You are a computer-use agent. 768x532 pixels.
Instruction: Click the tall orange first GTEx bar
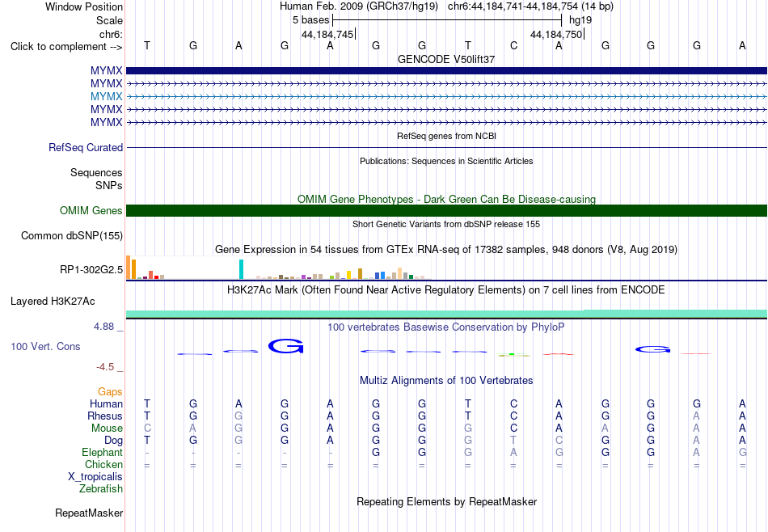pyautogui.click(x=129, y=267)
